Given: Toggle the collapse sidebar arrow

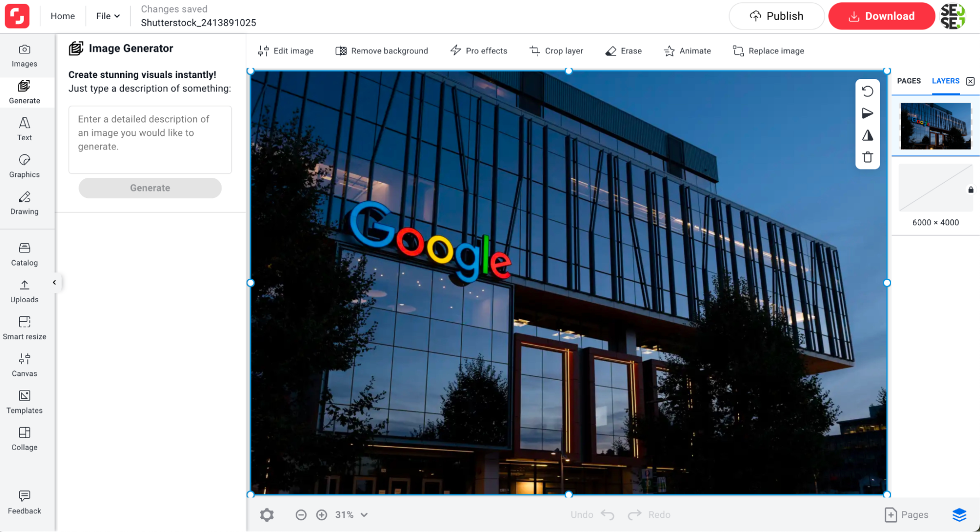Looking at the screenshot, I should point(54,282).
